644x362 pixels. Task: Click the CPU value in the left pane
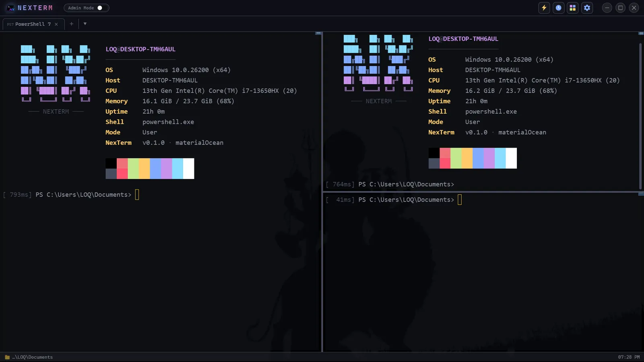tap(219, 90)
